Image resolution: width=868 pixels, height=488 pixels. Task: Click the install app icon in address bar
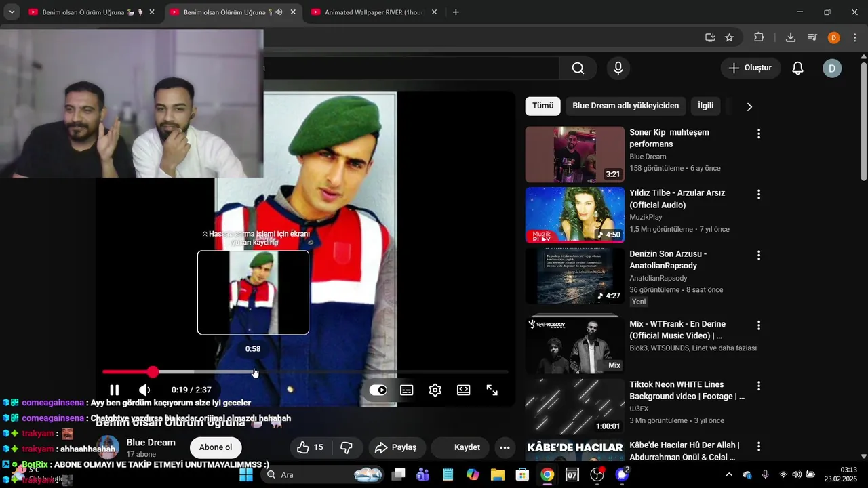pyautogui.click(x=710, y=37)
